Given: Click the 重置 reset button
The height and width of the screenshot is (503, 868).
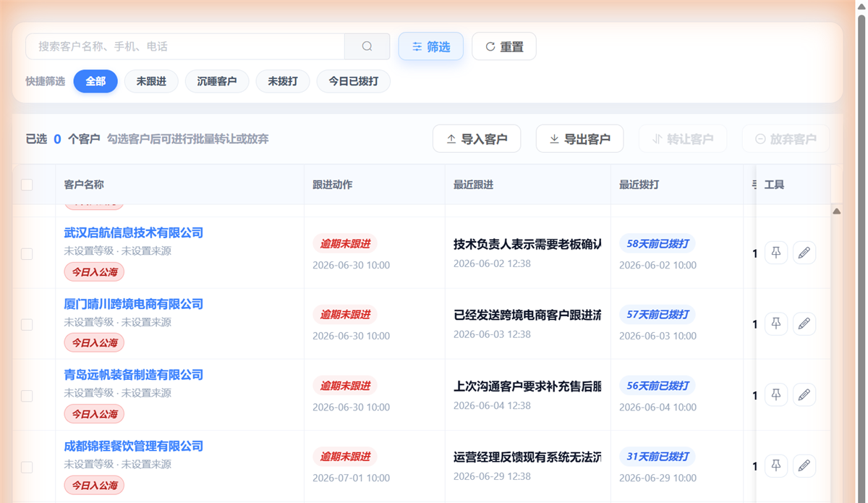Looking at the screenshot, I should 504,46.
